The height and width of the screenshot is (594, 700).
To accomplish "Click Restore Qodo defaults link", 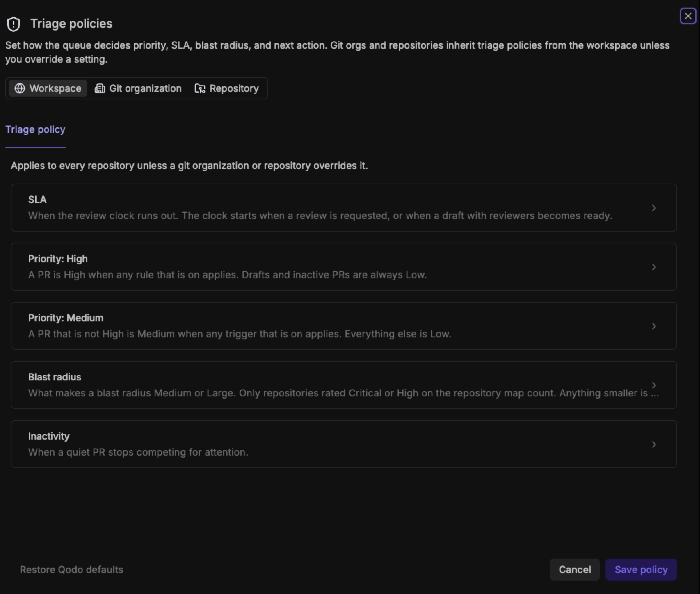I will (x=71, y=569).
